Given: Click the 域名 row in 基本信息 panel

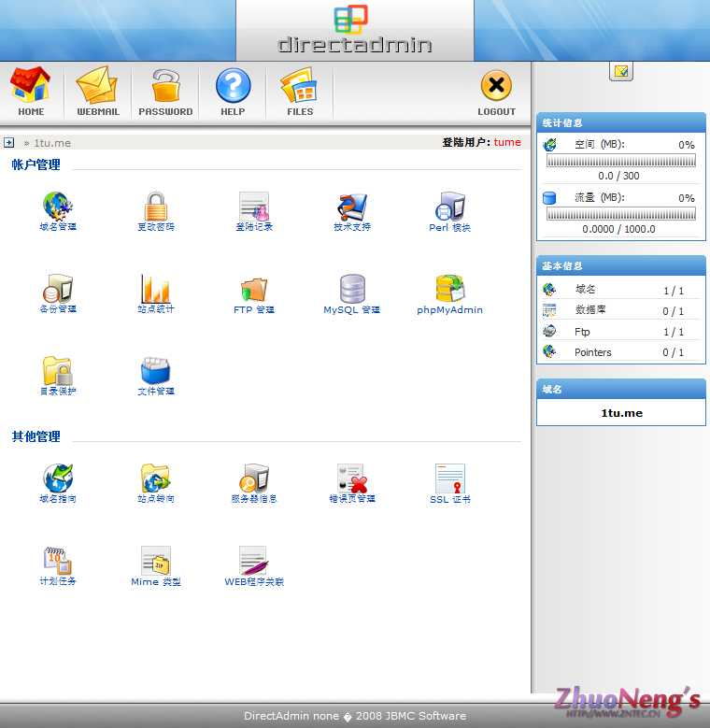Looking at the screenshot, I should 621,290.
